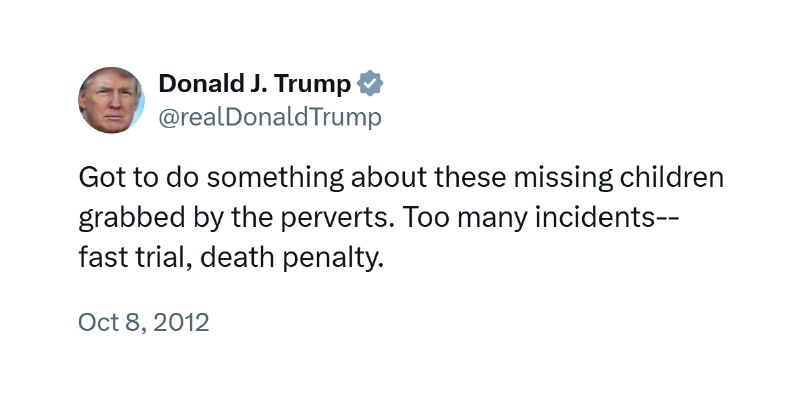Click the words fast trial
800x399 pixels.
click(x=135, y=258)
